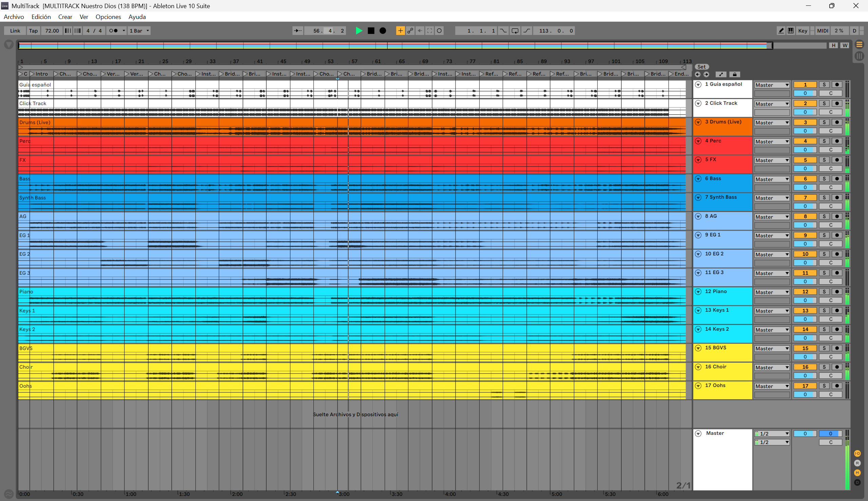Jump to next locator arrow
Screen dimensions: 868x501
[706, 74]
